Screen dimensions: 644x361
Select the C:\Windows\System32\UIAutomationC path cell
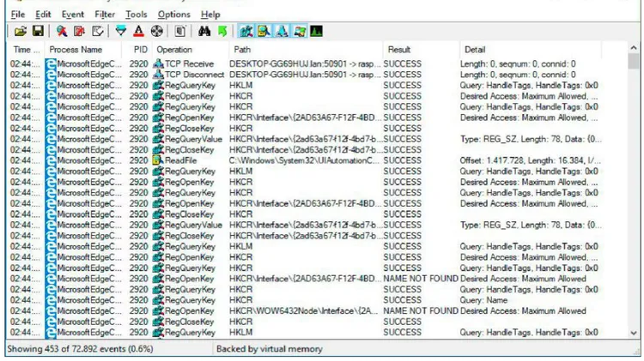pyautogui.click(x=304, y=160)
